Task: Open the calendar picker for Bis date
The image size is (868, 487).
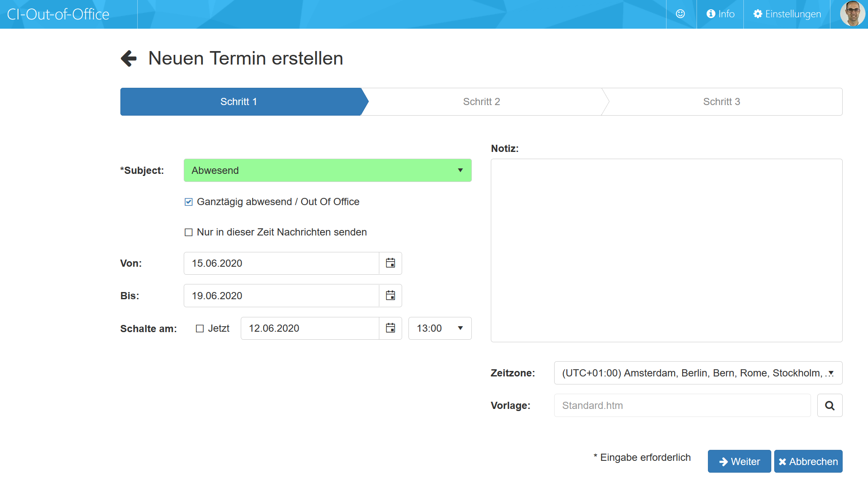Action: [390, 296]
